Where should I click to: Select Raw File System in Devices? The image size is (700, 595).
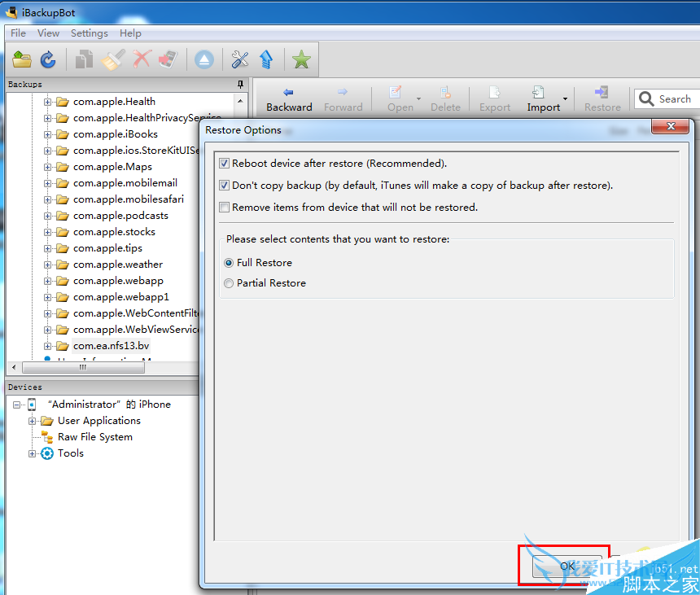(x=95, y=437)
